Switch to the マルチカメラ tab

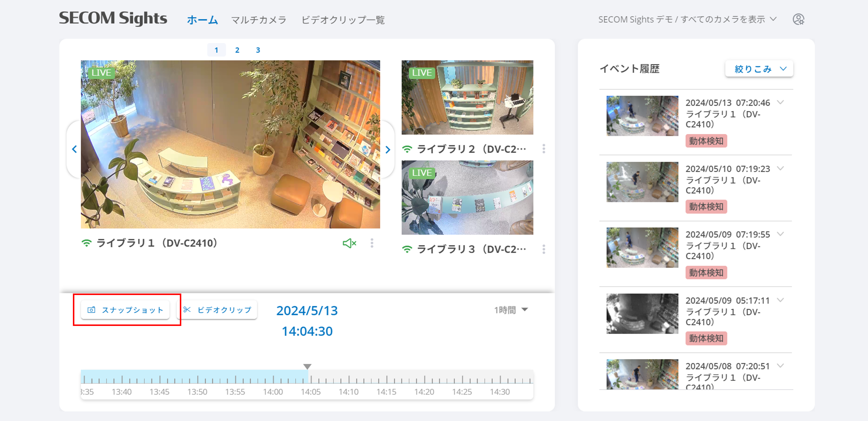point(259,20)
